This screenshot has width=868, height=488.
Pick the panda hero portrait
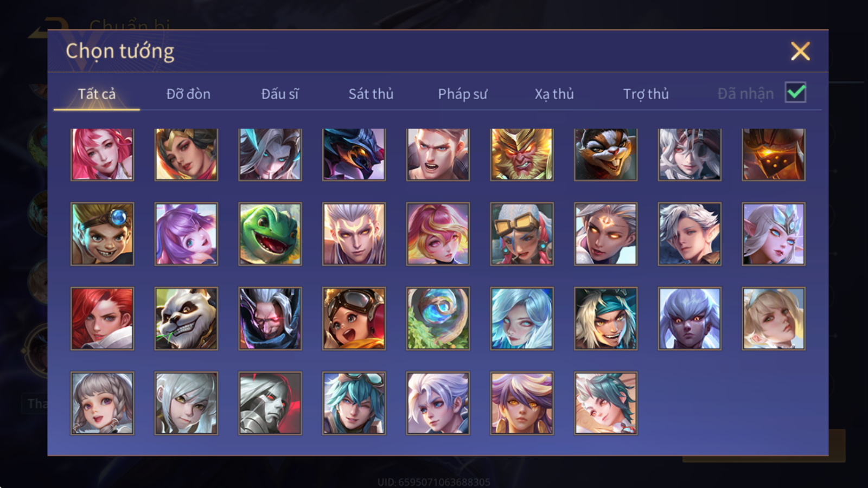pos(186,318)
